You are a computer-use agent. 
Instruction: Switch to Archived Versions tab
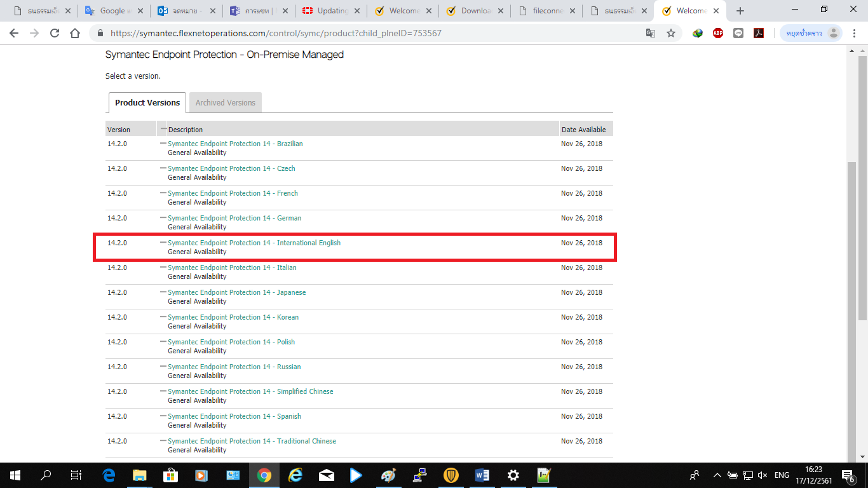[225, 102]
